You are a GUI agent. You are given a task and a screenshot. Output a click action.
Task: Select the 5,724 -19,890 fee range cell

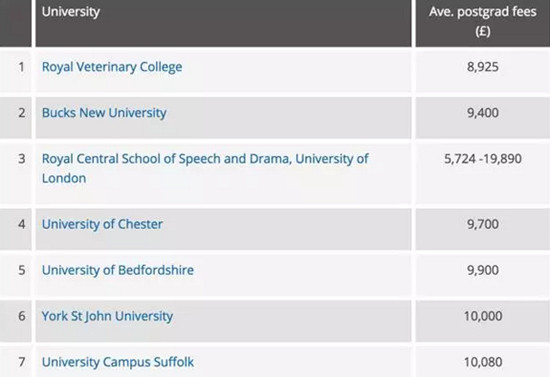tap(483, 173)
